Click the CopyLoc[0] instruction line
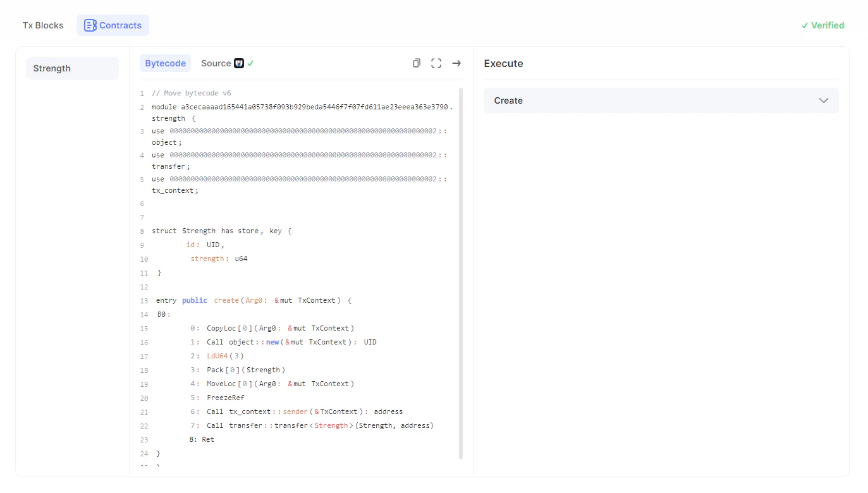Image resolution: width=868 pixels, height=493 pixels. pyautogui.click(x=272, y=328)
